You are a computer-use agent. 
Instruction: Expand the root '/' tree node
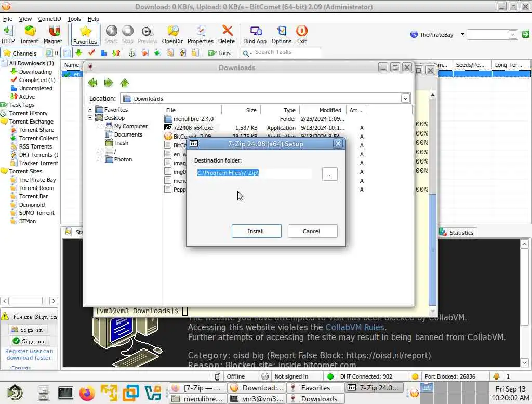pyautogui.click(x=100, y=151)
